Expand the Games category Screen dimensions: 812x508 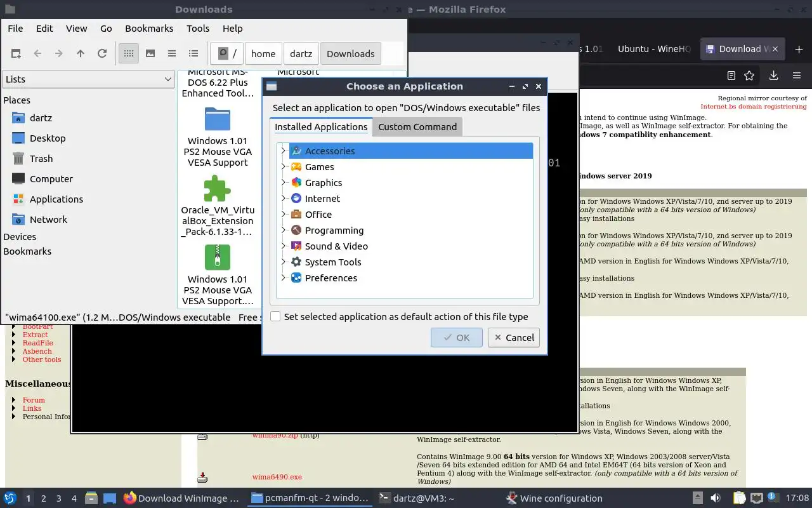[x=283, y=167]
